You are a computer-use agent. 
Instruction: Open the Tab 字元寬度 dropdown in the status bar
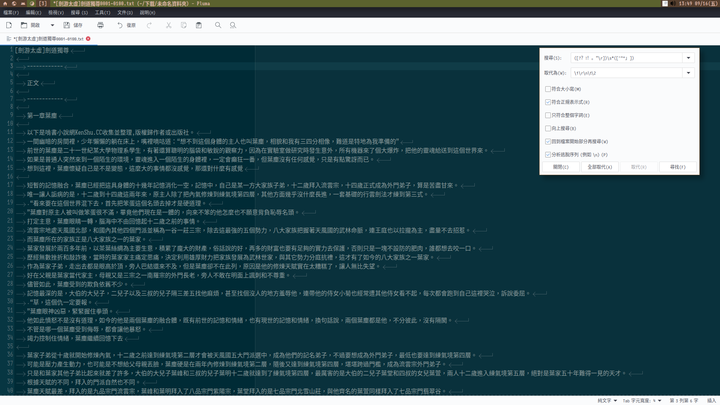tap(642, 401)
